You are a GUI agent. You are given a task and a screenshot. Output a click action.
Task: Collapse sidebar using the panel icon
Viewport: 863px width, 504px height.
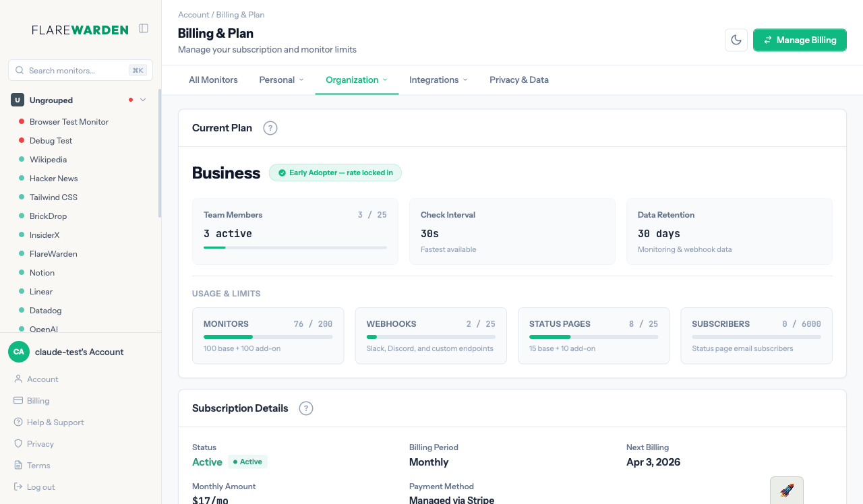[144, 28]
